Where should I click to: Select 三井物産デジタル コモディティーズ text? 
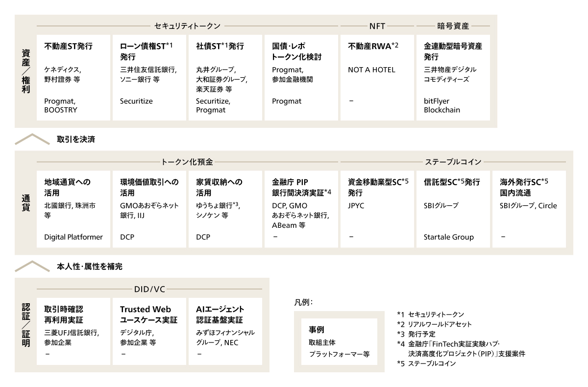click(450, 74)
